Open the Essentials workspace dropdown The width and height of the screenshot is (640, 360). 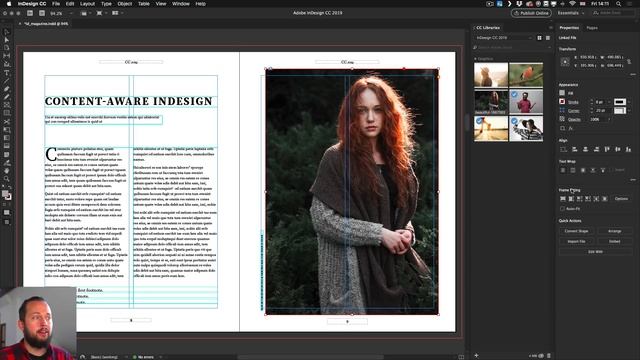coord(571,13)
